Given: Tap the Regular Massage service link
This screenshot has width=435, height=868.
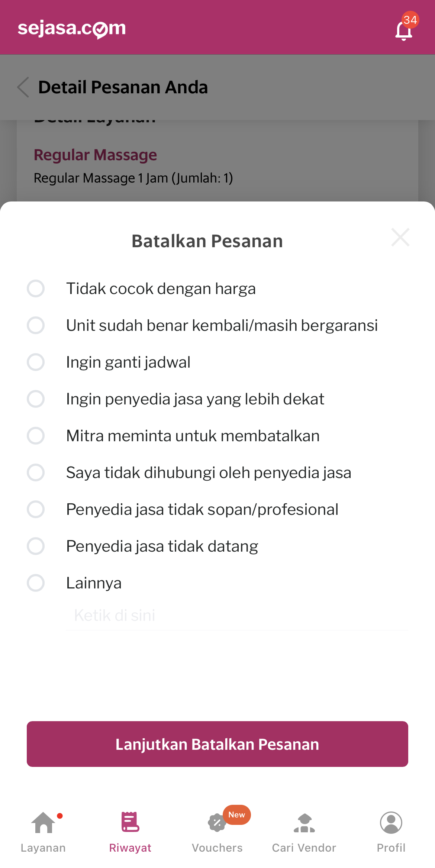Looking at the screenshot, I should tap(95, 155).
